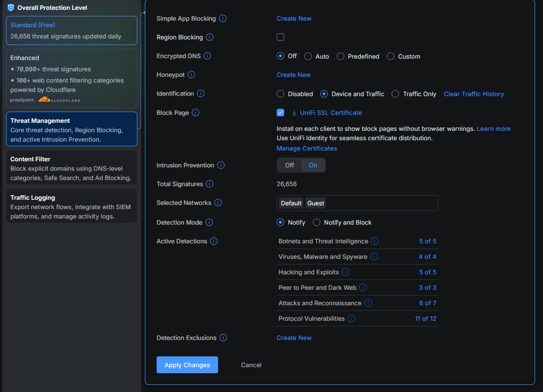
Task: Open the Traffic Logging section
Action: point(72,206)
